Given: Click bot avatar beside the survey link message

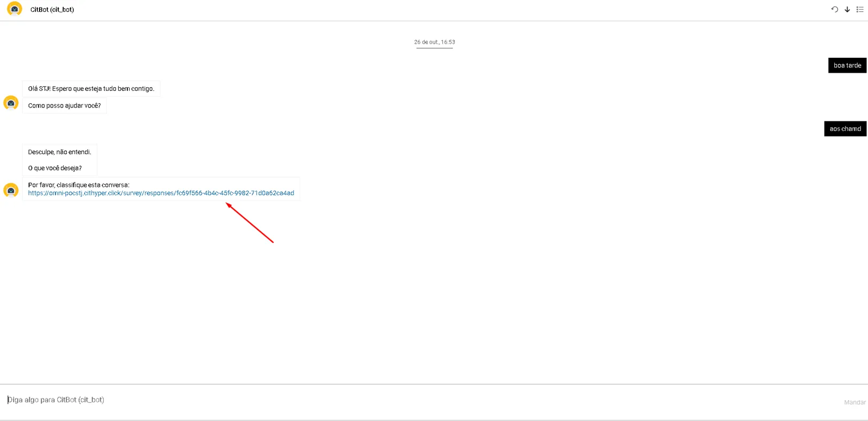Looking at the screenshot, I should point(11,190).
